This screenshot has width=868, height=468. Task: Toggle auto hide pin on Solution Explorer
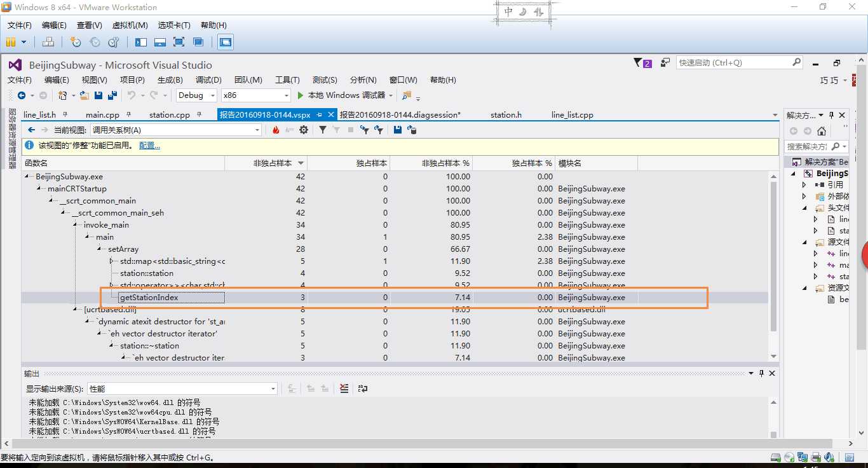[832, 115]
